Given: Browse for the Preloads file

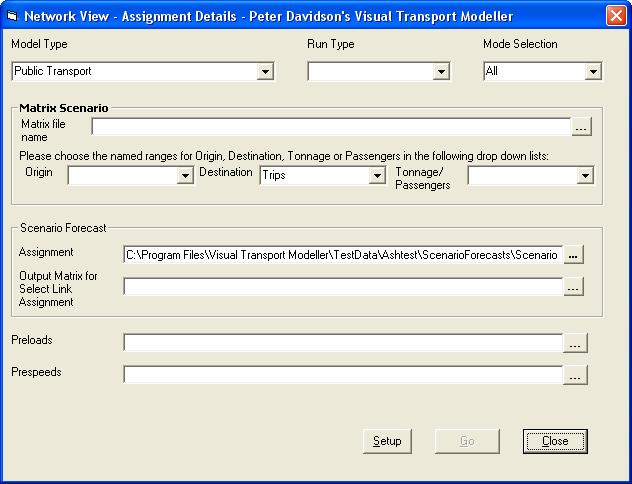Looking at the screenshot, I should pyautogui.click(x=575, y=343).
